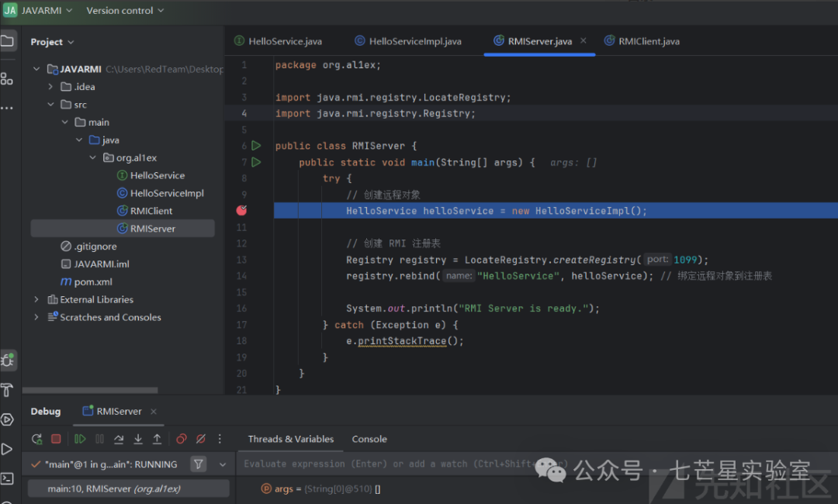This screenshot has width=838, height=504.
Task: Open JAVARMI.iml file
Action: (95, 264)
